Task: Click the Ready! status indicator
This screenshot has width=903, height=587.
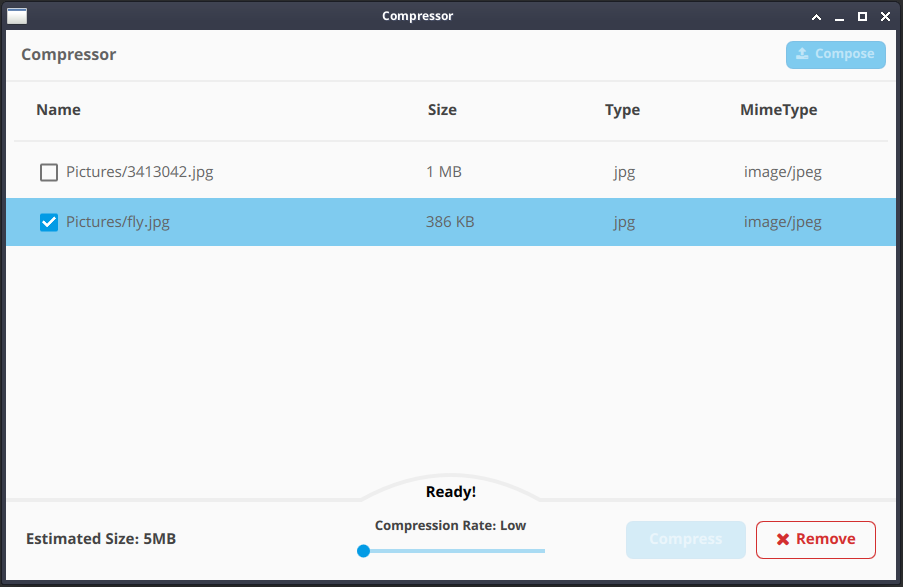Action: (450, 491)
